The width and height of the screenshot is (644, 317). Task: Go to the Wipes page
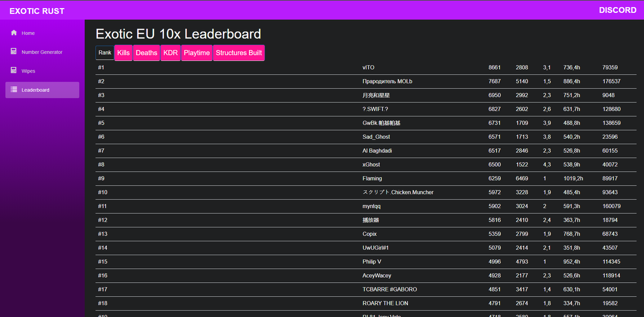42,71
